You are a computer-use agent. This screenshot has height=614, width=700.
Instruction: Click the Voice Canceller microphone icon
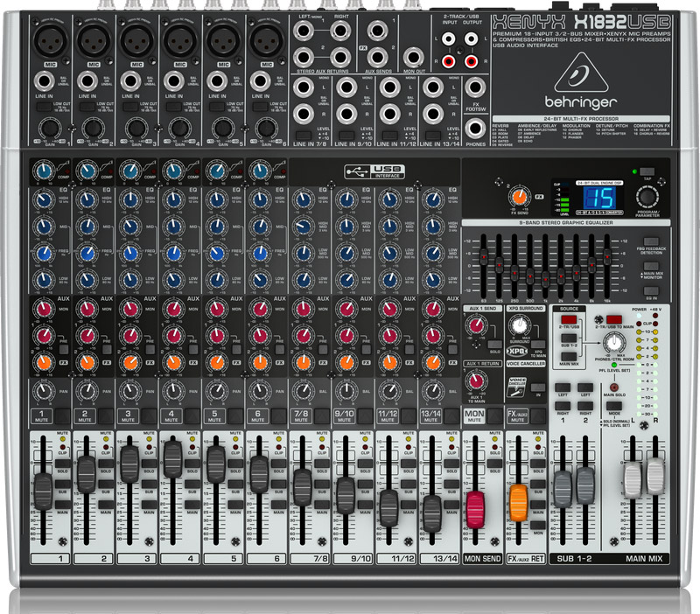click(x=517, y=387)
